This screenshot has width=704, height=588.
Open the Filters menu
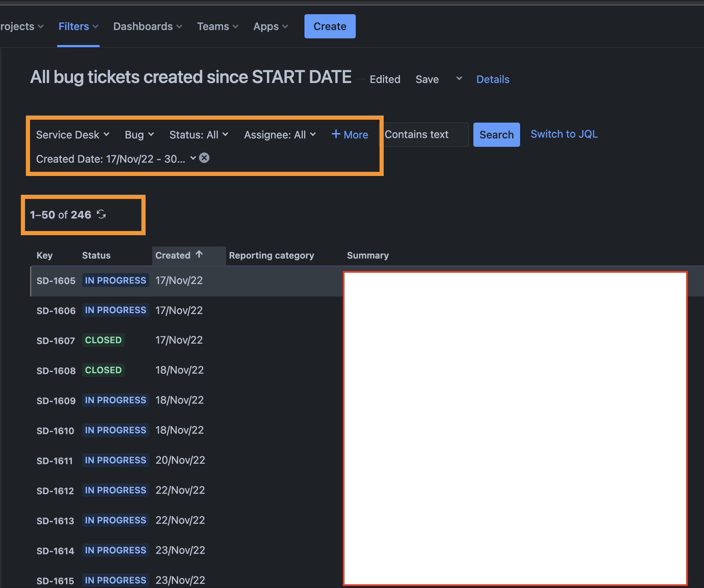78,26
